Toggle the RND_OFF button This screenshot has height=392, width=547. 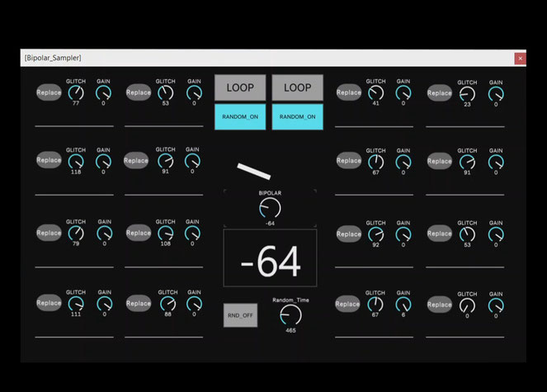(x=240, y=315)
